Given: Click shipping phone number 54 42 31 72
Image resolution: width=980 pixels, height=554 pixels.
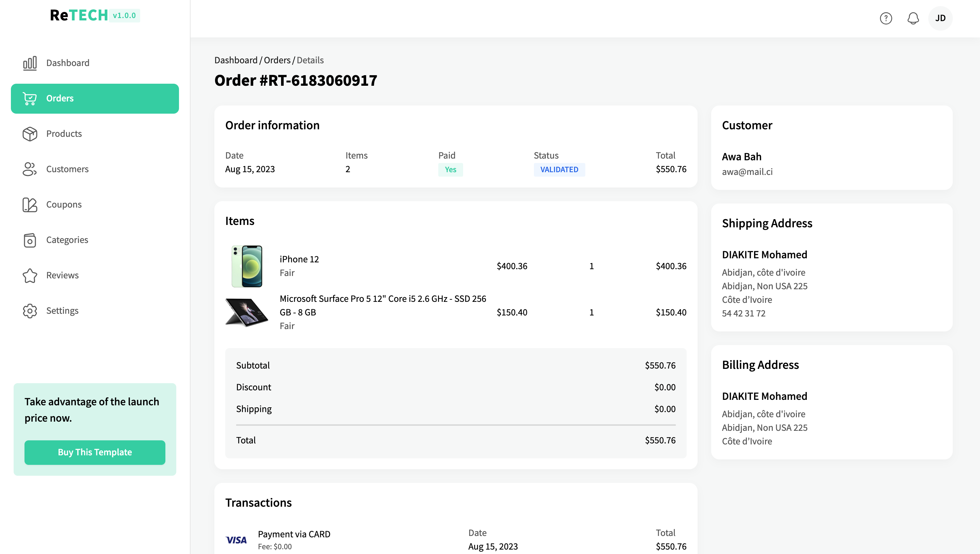Looking at the screenshot, I should (x=744, y=313).
